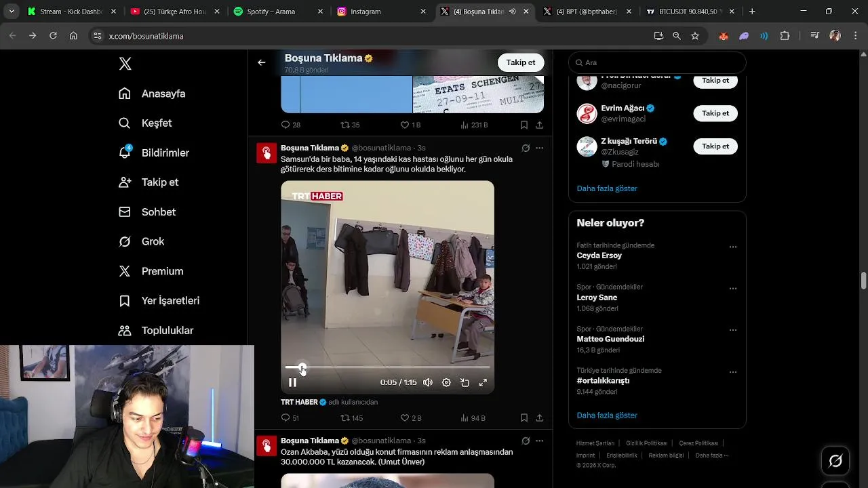Open Grok from the sidebar
This screenshot has width=868, height=488.
(x=141, y=241)
